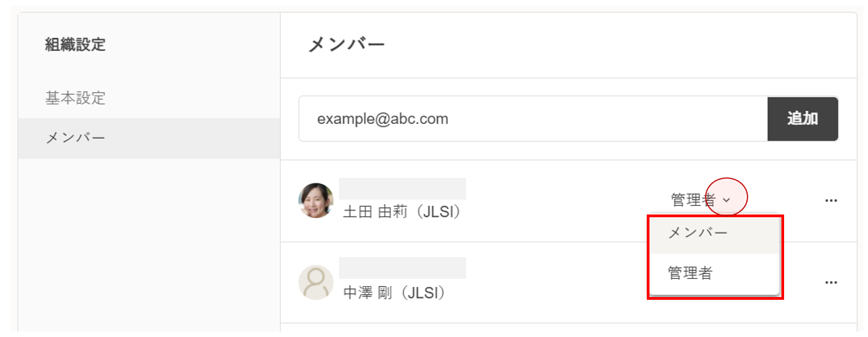This screenshot has width=868, height=337.
Task: Open more options for 中澤 剛
Action: tap(831, 282)
